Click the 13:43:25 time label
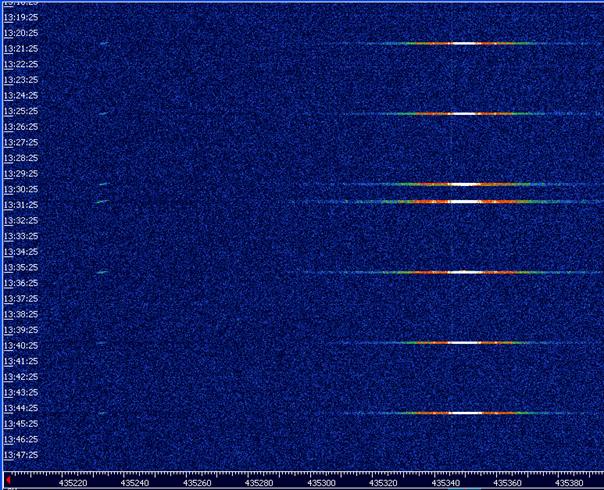604x490 pixels. pos(21,392)
